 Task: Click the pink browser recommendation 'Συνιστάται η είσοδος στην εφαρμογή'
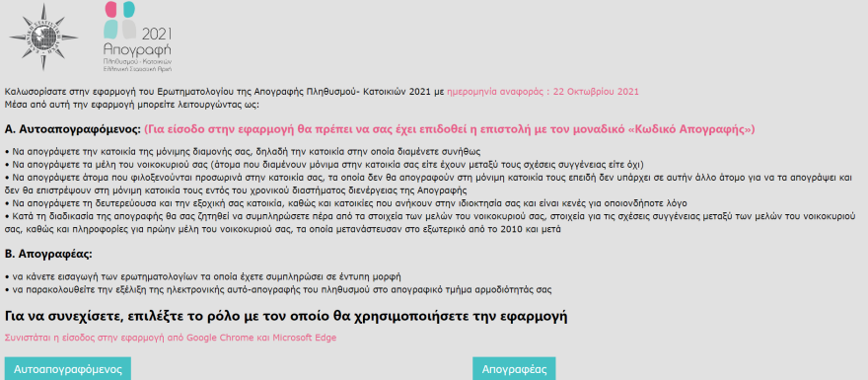point(170,338)
